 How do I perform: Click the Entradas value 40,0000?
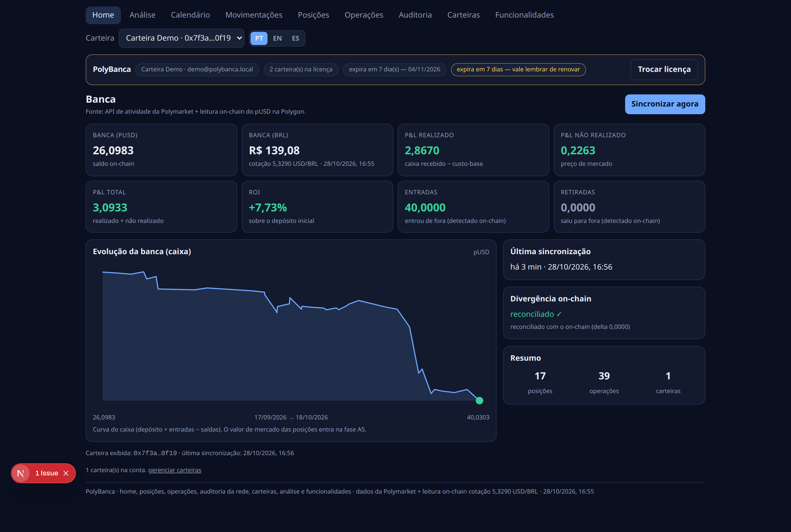pos(425,207)
